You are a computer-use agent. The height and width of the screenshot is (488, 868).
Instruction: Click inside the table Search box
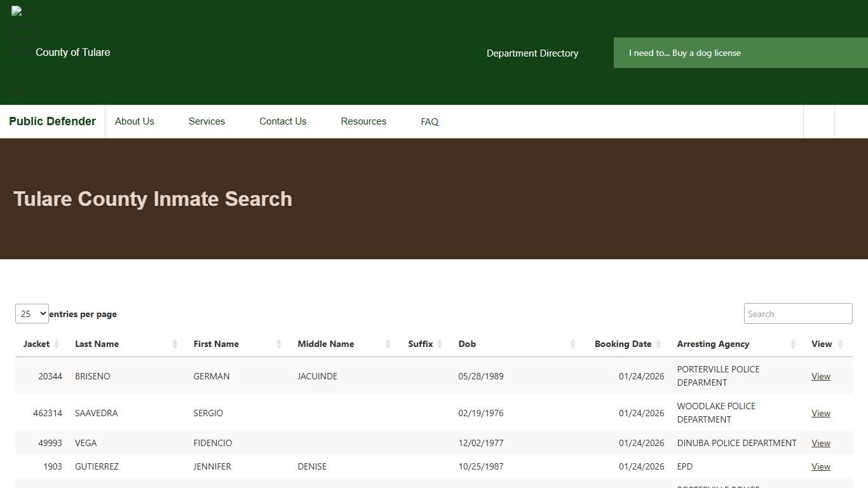[x=797, y=313]
